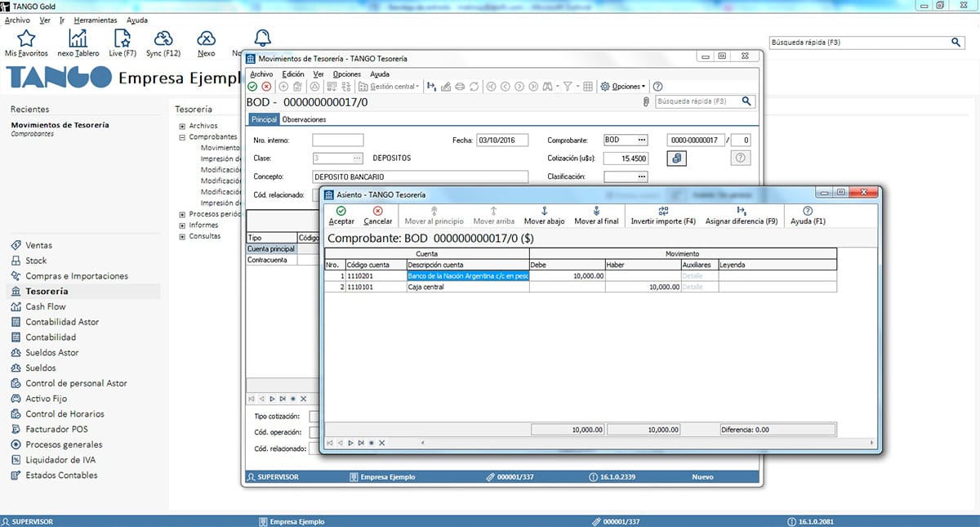
Task: Select the Cuenta principal row
Action: pyautogui.click(x=271, y=248)
